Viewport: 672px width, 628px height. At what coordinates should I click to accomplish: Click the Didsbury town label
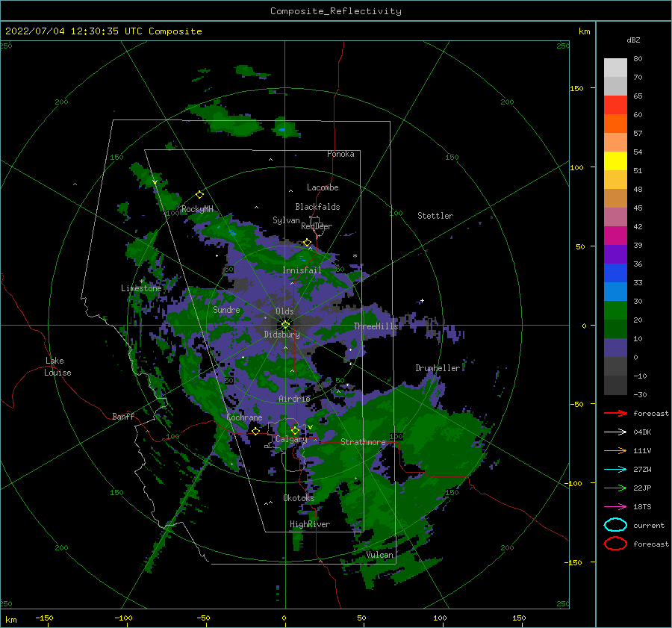[281, 335]
